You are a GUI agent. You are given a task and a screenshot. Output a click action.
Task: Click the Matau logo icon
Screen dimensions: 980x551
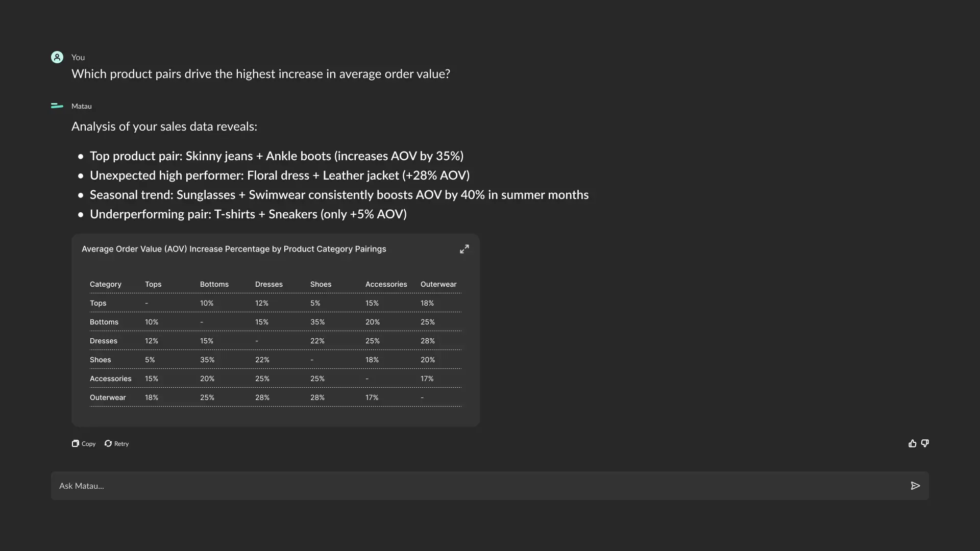tap(57, 106)
